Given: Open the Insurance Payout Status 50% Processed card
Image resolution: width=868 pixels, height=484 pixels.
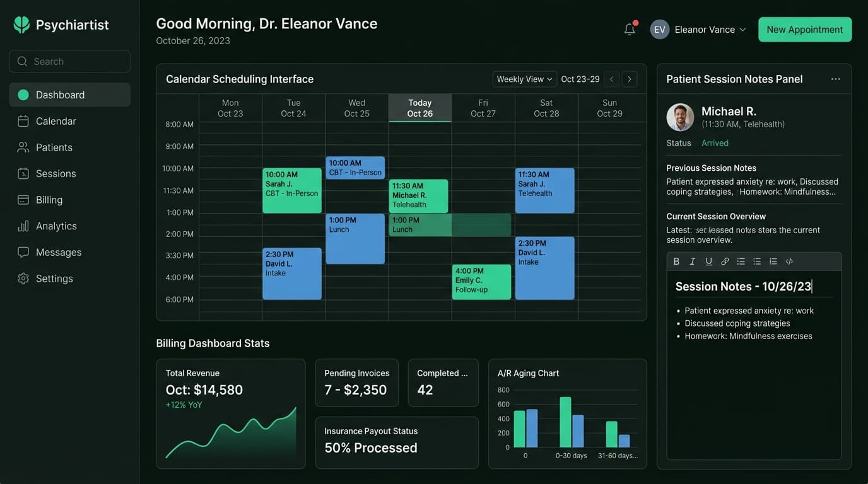Looking at the screenshot, I should pyautogui.click(x=397, y=442).
